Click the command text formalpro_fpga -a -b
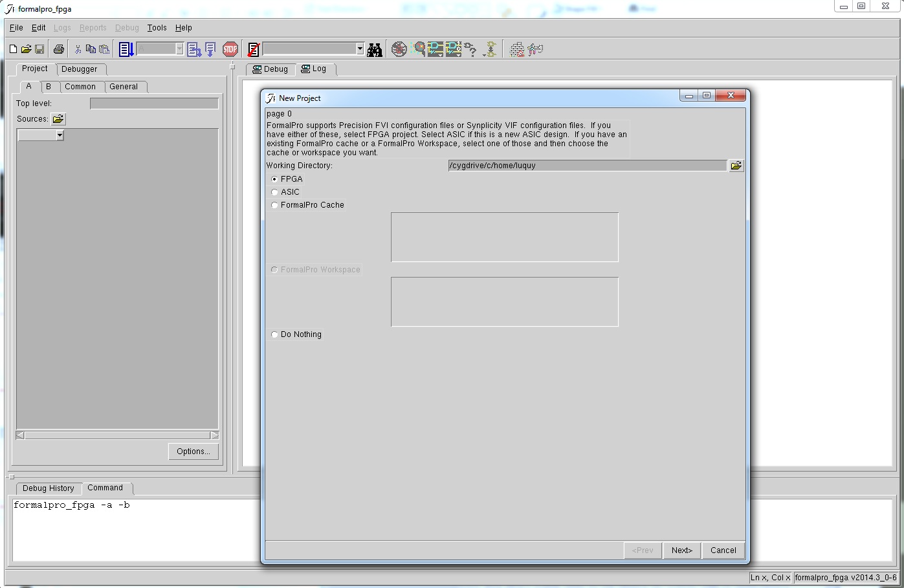This screenshot has height=588, width=904. (x=72, y=505)
